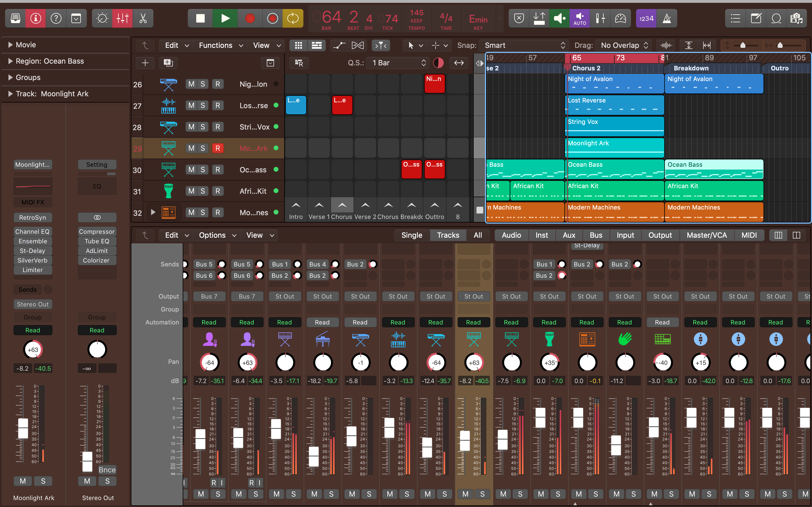Open the Mixer with the sliders icon
Image resolution: width=812 pixels, height=507 pixels.
[122, 18]
